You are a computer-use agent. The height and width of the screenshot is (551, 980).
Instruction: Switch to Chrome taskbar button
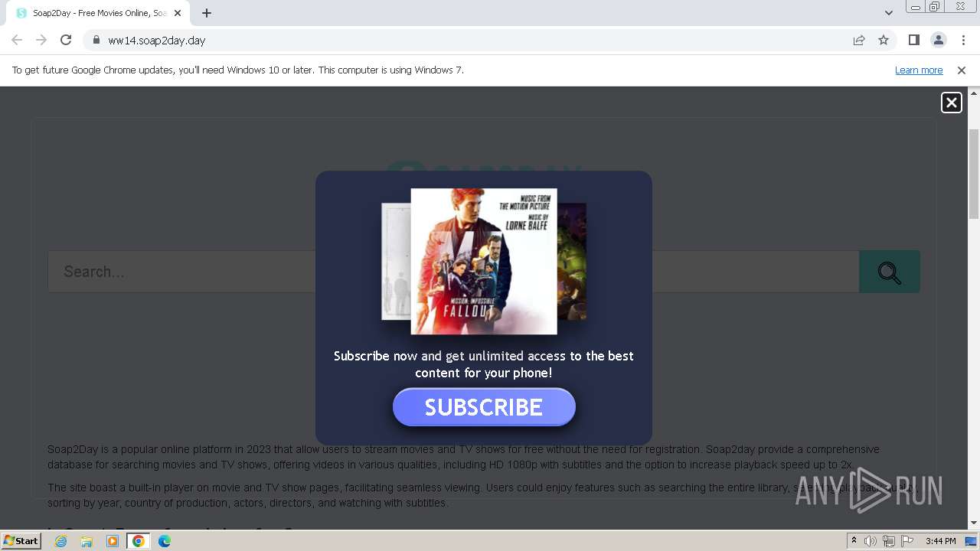[139, 541]
